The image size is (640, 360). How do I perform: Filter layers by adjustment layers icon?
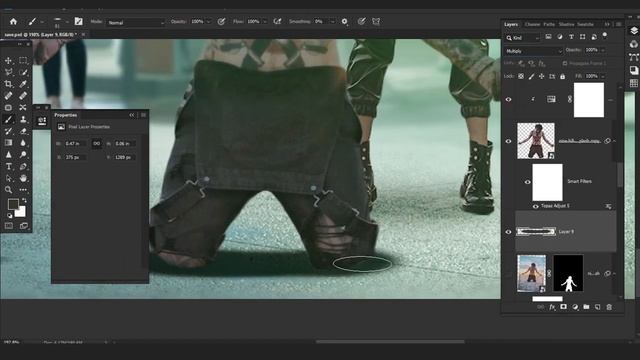tap(560, 37)
